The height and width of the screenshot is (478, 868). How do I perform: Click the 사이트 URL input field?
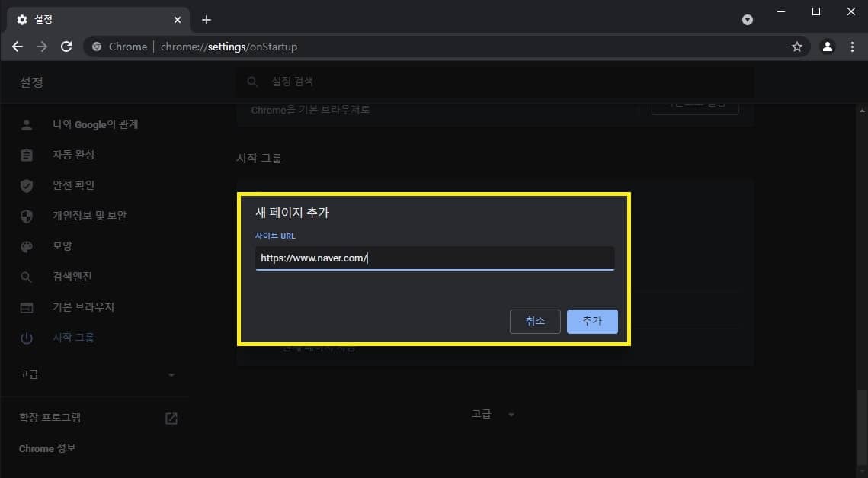coord(434,258)
